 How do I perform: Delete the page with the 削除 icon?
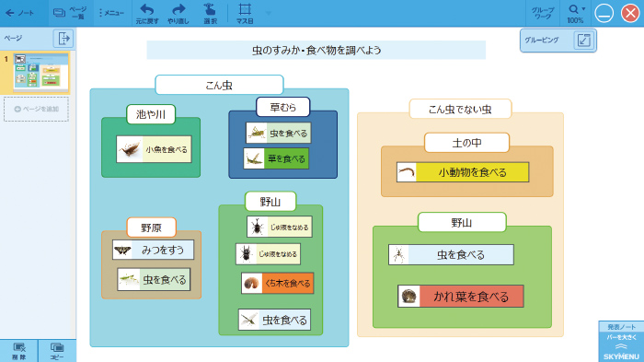click(19, 351)
